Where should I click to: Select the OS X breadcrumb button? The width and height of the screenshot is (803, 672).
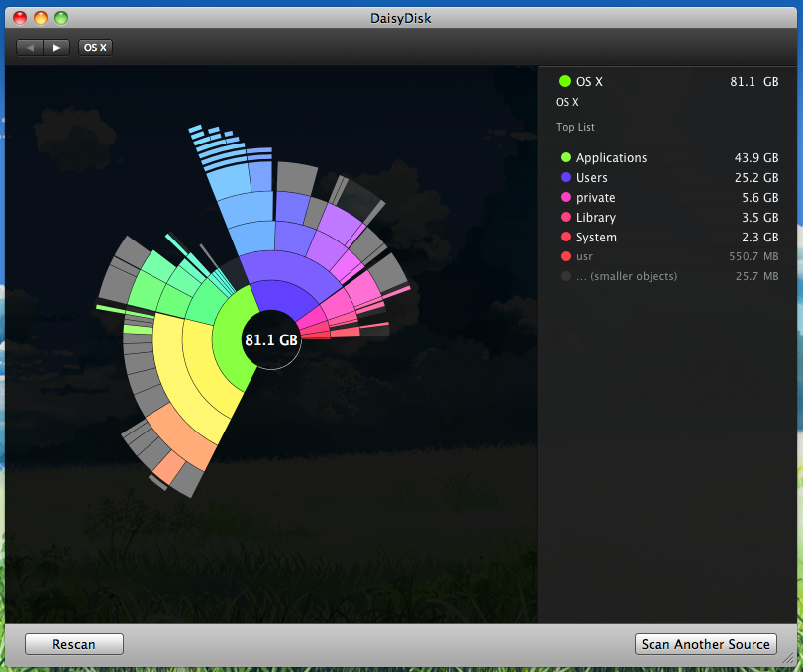[x=95, y=48]
